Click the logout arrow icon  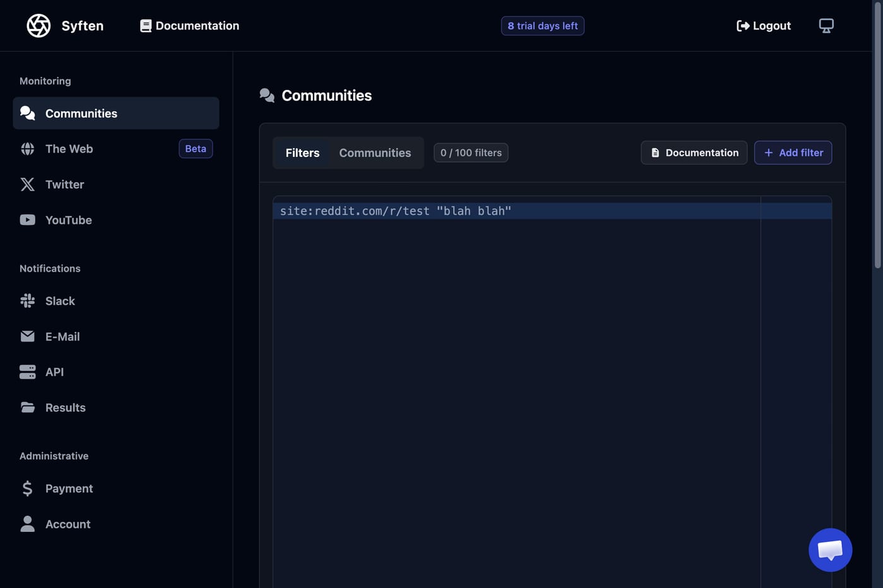[x=743, y=26]
